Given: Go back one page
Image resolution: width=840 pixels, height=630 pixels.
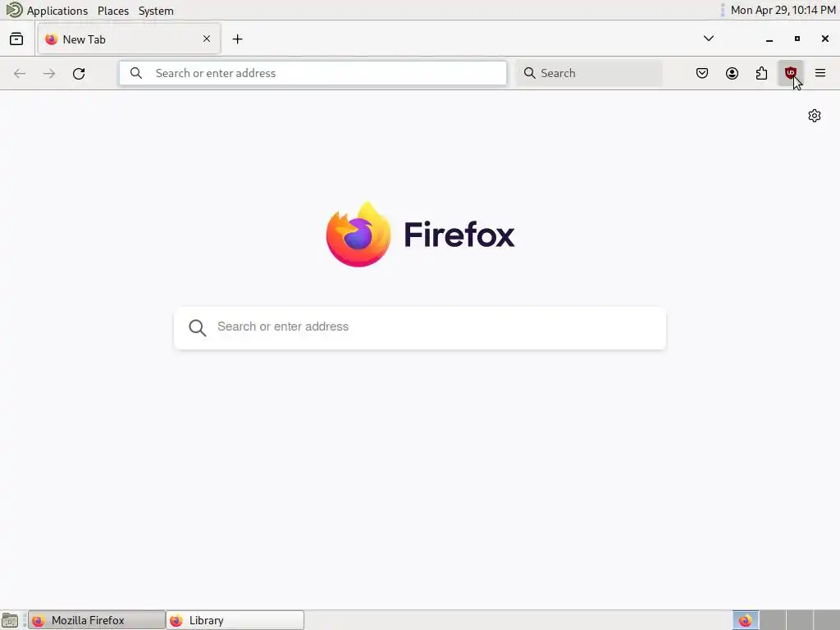Looking at the screenshot, I should (20, 73).
